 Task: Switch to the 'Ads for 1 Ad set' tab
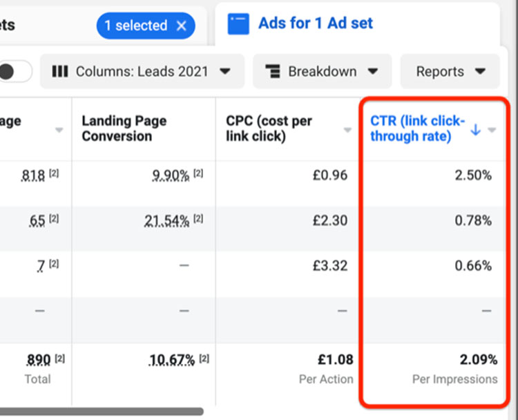(x=315, y=23)
